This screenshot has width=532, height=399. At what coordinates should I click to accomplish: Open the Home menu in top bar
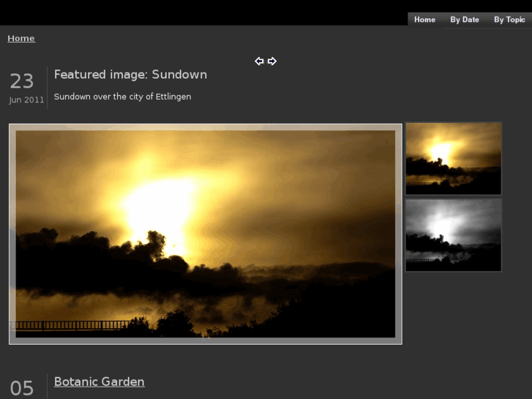coord(424,20)
